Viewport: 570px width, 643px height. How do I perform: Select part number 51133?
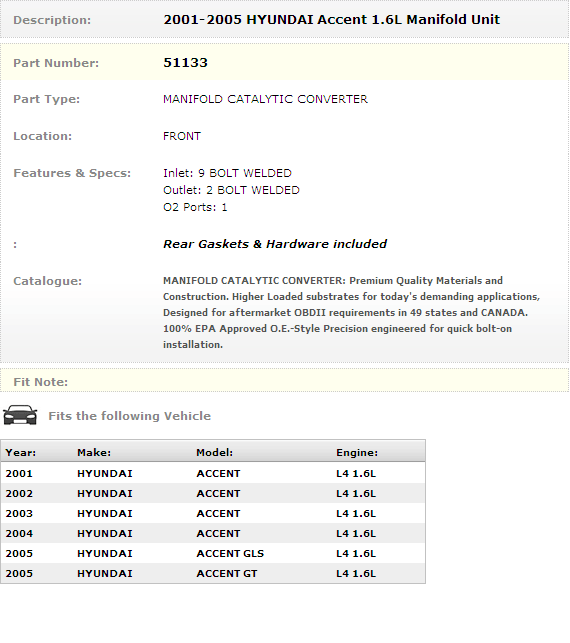point(185,63)
